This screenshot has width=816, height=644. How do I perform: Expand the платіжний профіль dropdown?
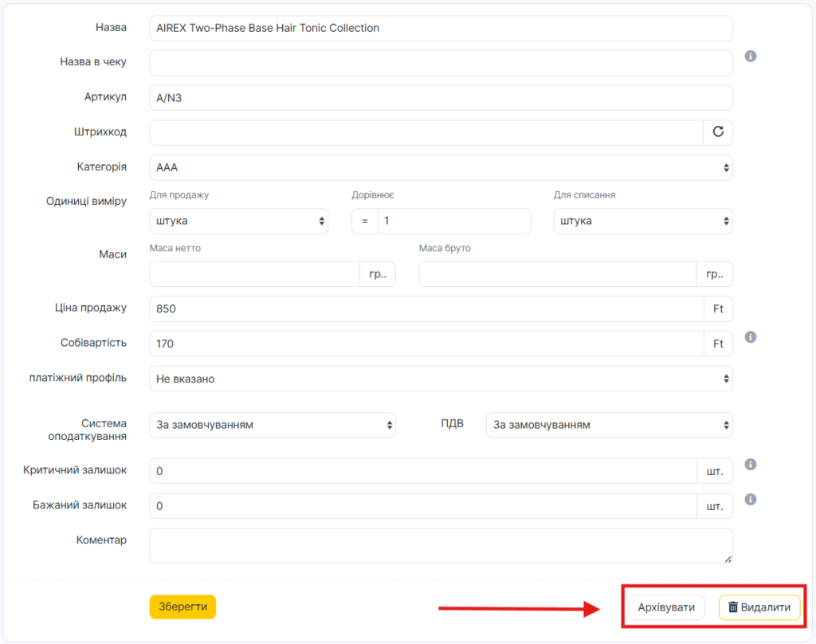pyautogui.click(x=440, y=379)
